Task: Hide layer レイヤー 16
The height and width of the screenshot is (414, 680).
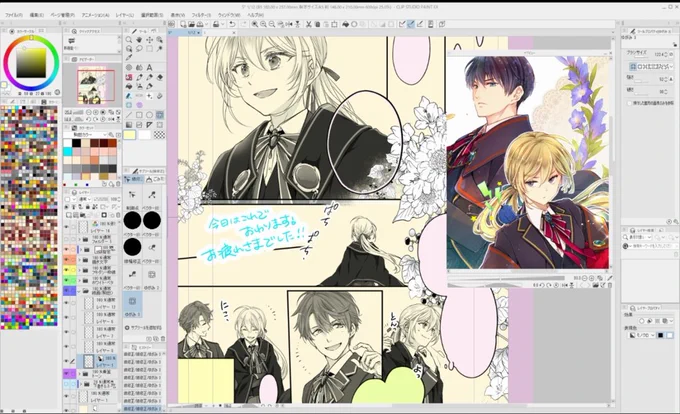Action: click(66, 227)
